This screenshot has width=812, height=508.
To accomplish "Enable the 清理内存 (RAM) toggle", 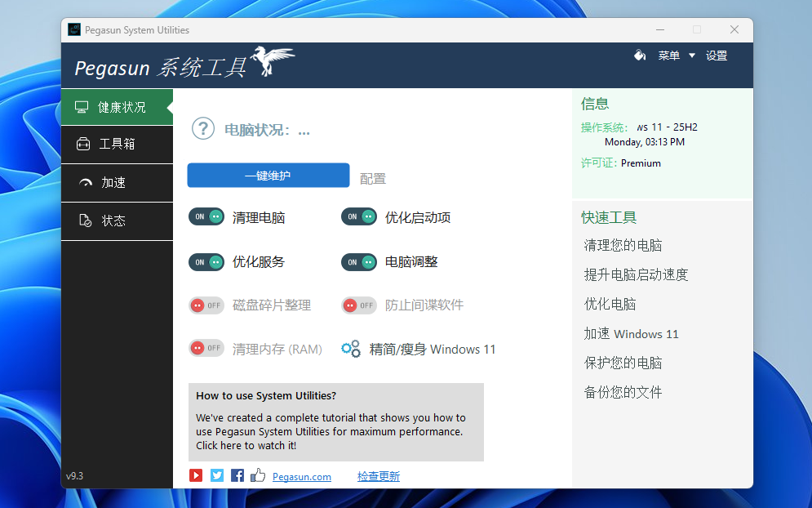I will [206, 349].
